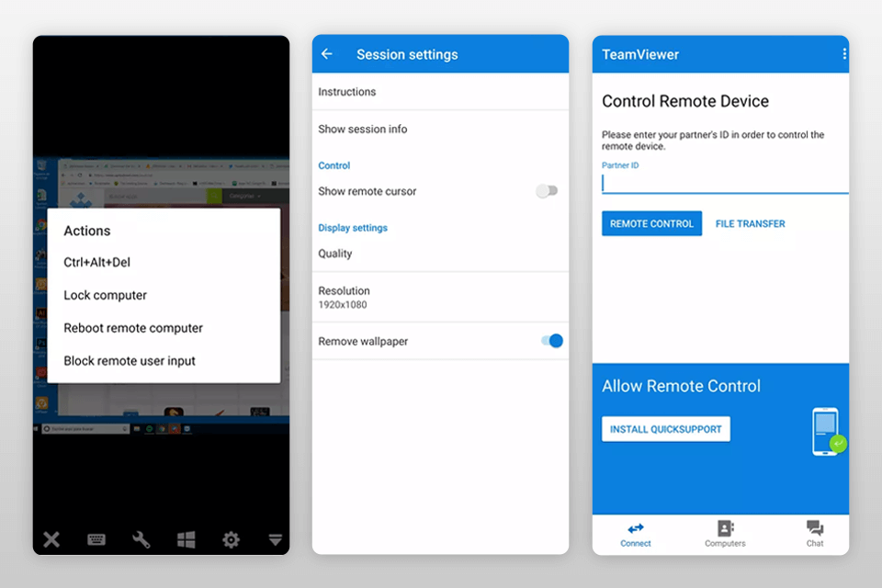This screenshot has width=882, height=588.
Task: Close the remote session with X icon
Action: tap(51, 539)
